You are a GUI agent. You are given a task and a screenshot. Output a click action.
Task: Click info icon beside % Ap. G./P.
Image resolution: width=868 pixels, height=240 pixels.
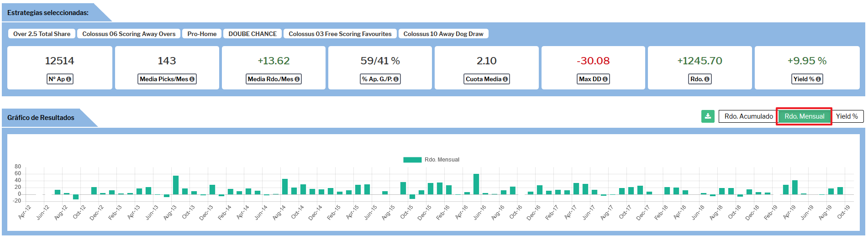tap(396, 79)
